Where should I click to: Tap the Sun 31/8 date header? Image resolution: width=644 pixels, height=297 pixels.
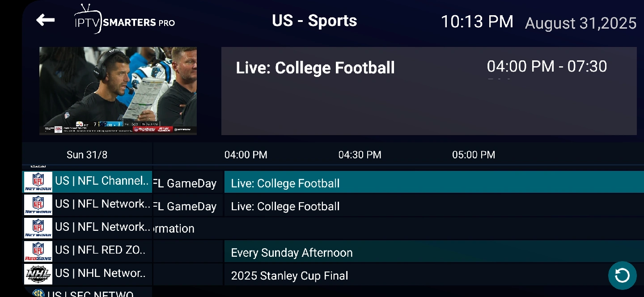point(87,155)
